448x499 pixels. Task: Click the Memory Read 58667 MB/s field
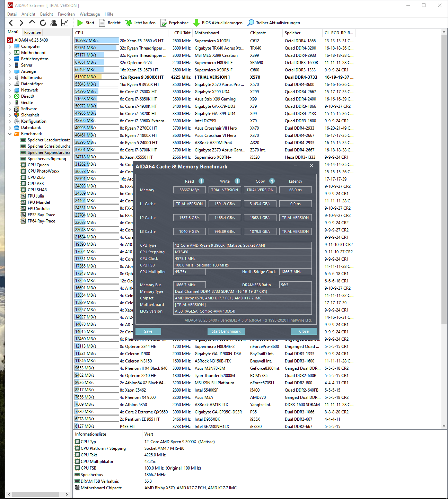(189, 190)
